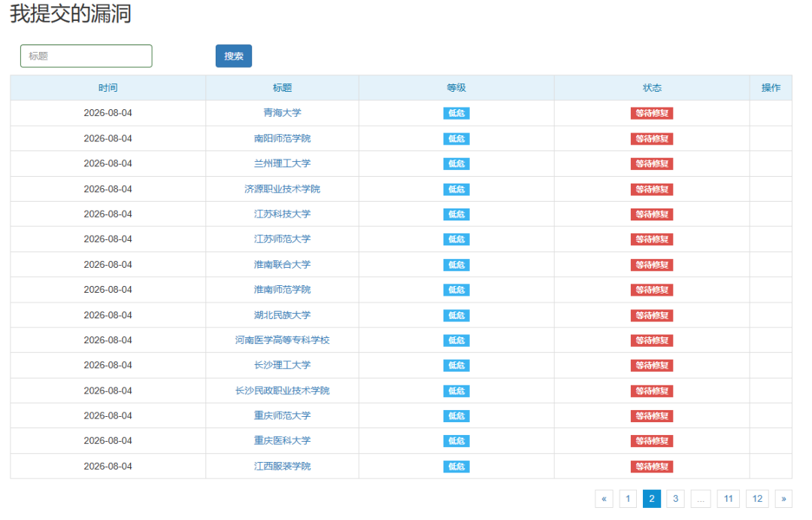
Task: Open the 江苏科技大学 link
Action: point(282,214)
